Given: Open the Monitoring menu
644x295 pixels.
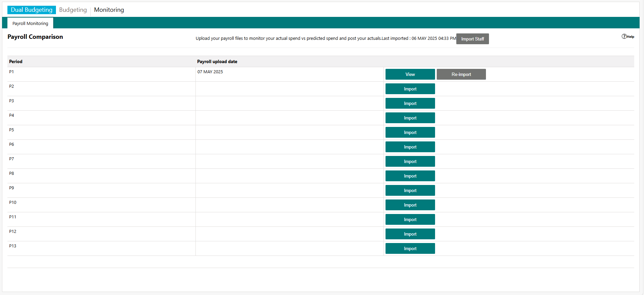Looking at the screenshot, I should pyautogui.click(x=109, y=10).
